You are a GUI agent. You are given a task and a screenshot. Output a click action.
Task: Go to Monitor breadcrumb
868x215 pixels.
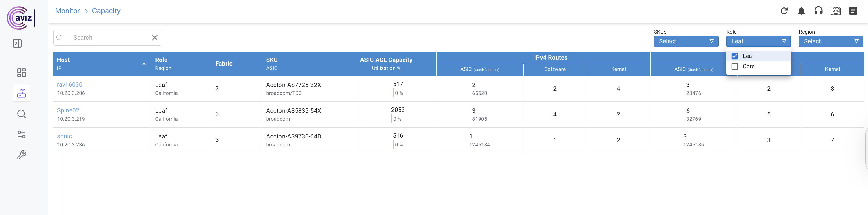pos(67,11)
